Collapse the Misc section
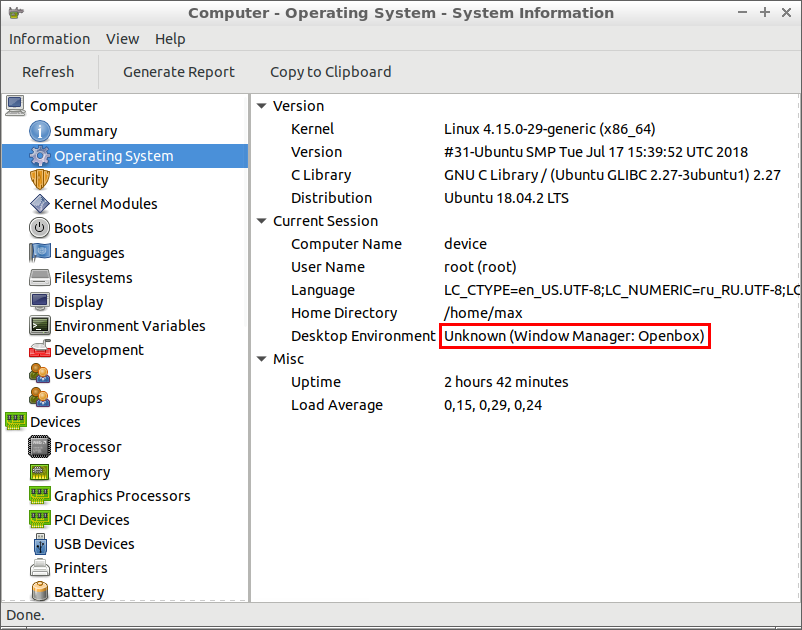Image resolution: width=802 pixels, height=630 pixels. tap(262, 359)
